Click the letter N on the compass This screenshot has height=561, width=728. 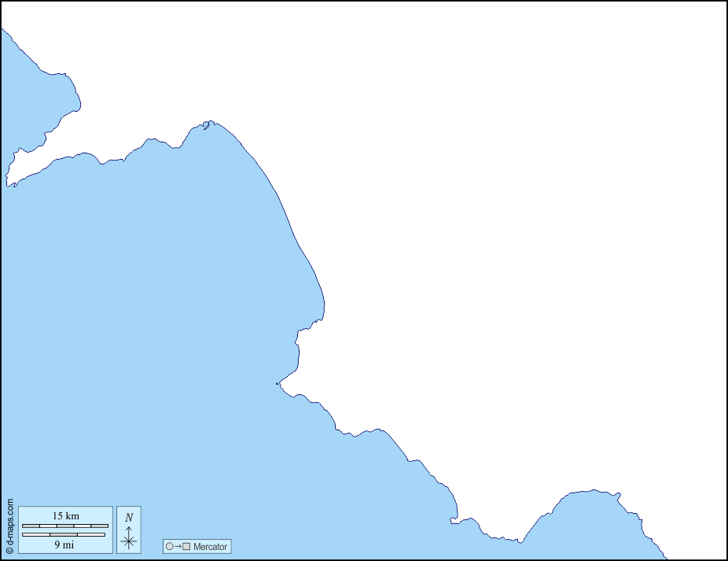point(129,518)
